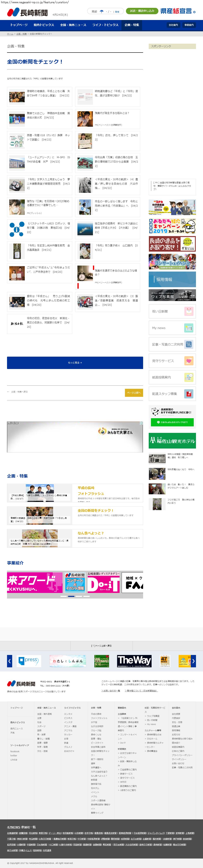
Task: Click panda LINE mascot icon
Action: [x=155, y=411]
